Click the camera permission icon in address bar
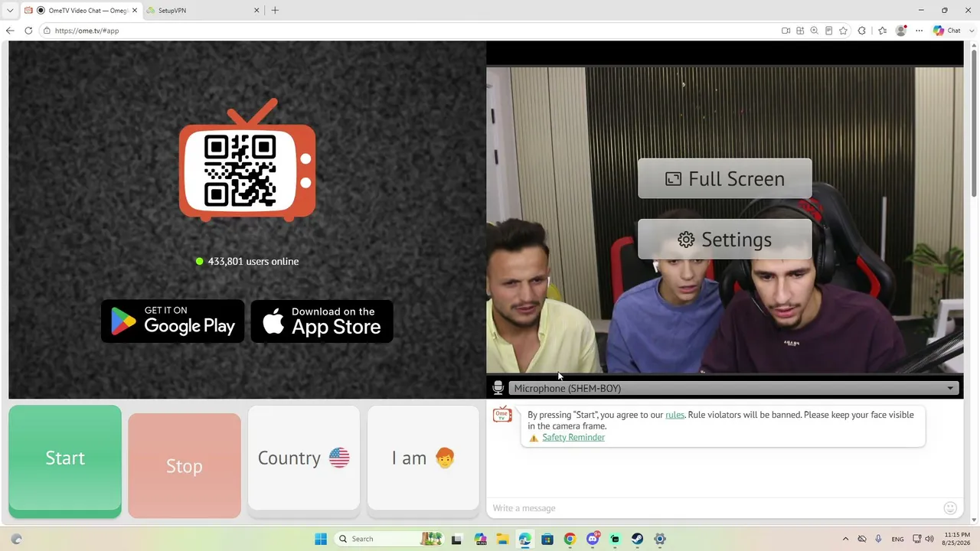Screen dimensions: 980x551 click(786, 31)
